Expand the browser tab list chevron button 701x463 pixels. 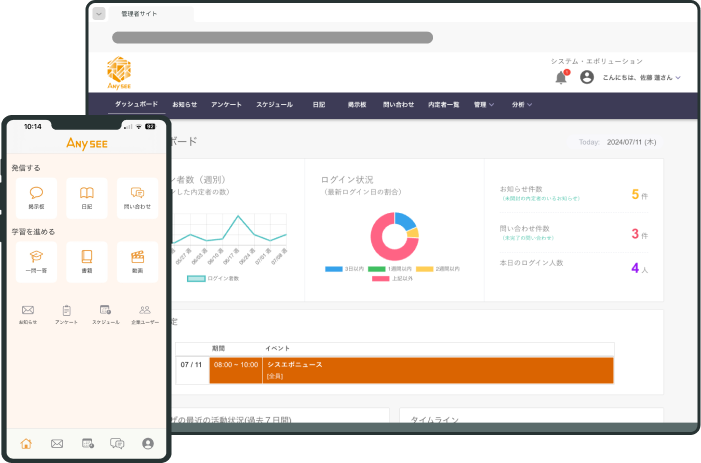click(x=99, y=14)
